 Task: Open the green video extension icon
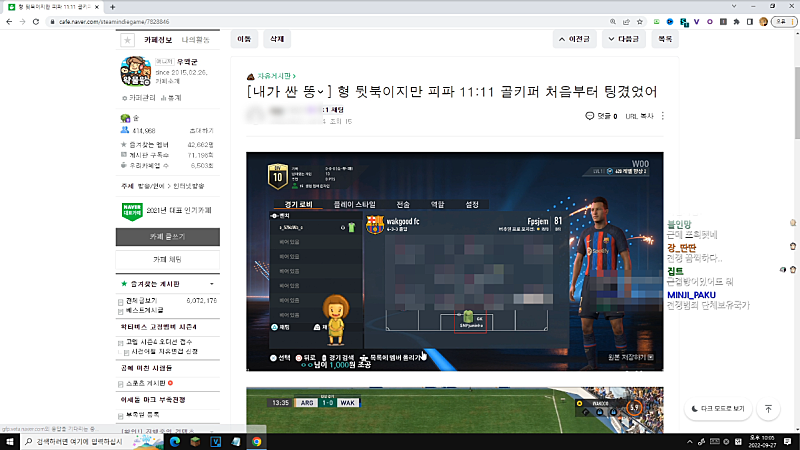click(657, 22)
